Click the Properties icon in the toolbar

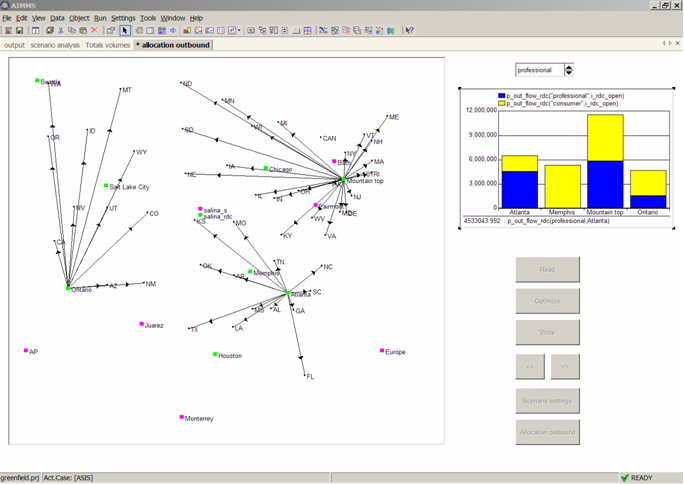(110, 30)
